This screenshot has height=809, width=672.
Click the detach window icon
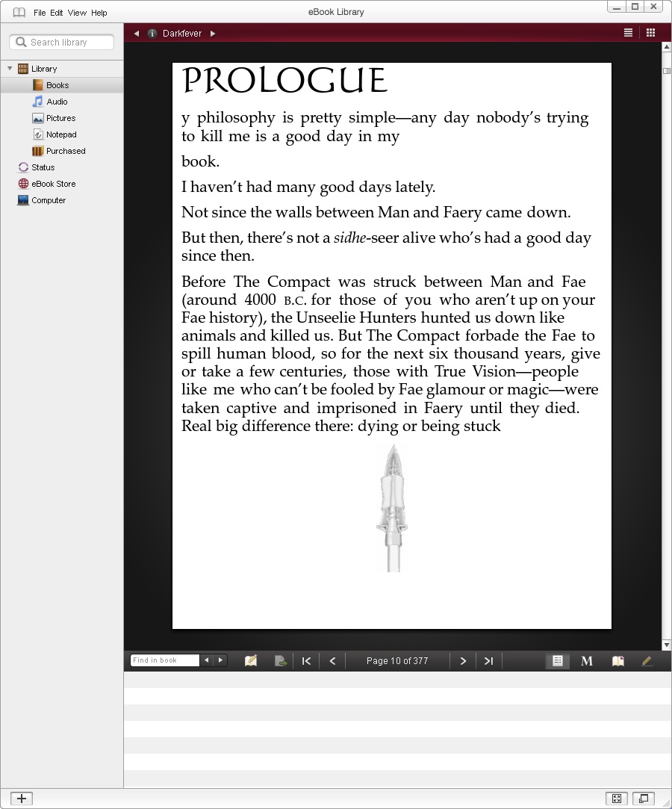[644, 798]
